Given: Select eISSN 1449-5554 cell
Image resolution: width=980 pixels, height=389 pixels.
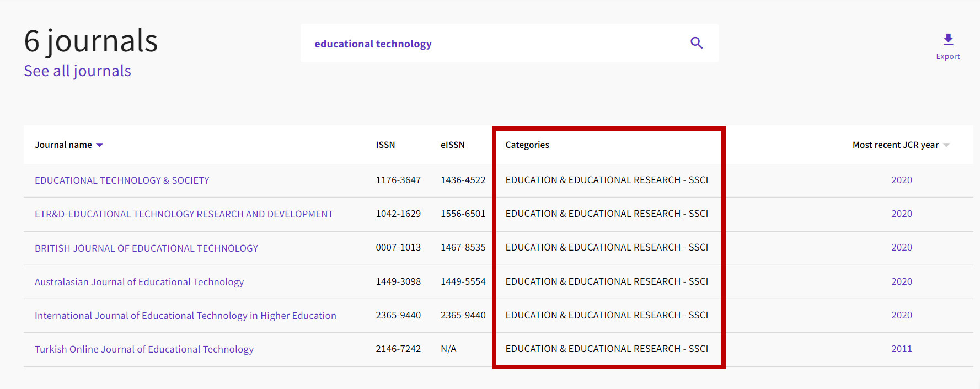Looking at the screenshot, I should pos(463,281).
